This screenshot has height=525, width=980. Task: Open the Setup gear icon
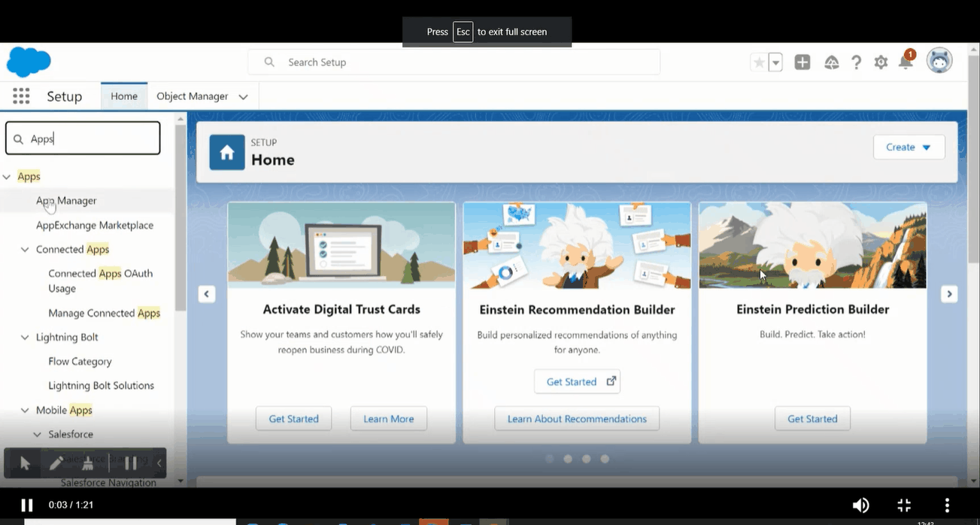click(881, 62)
